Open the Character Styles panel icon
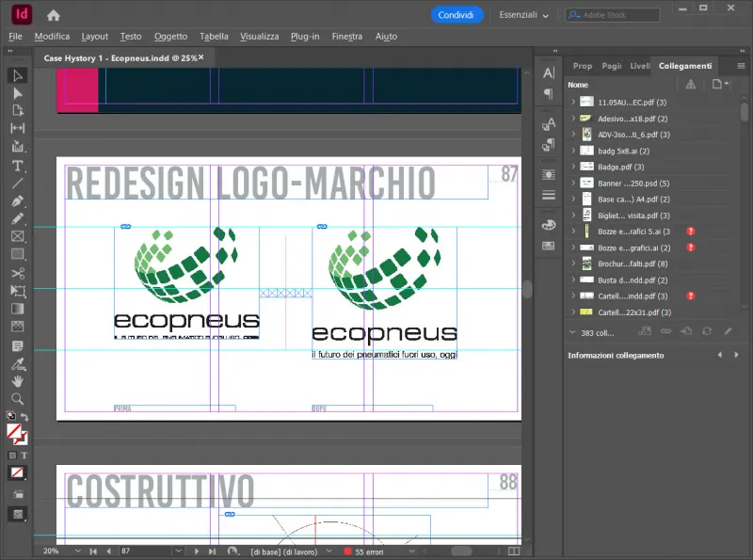Viewport: 753px width, 560px height. (549, 124)
